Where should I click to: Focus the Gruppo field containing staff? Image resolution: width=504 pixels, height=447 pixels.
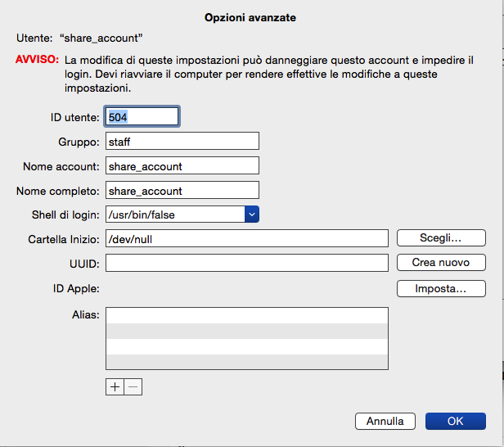[x=182, y=141]
